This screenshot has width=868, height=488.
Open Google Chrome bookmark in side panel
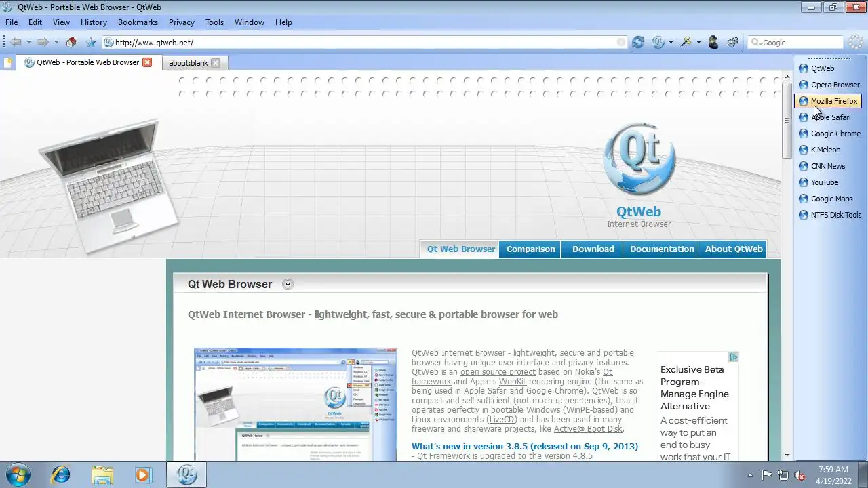click(829, 134)
